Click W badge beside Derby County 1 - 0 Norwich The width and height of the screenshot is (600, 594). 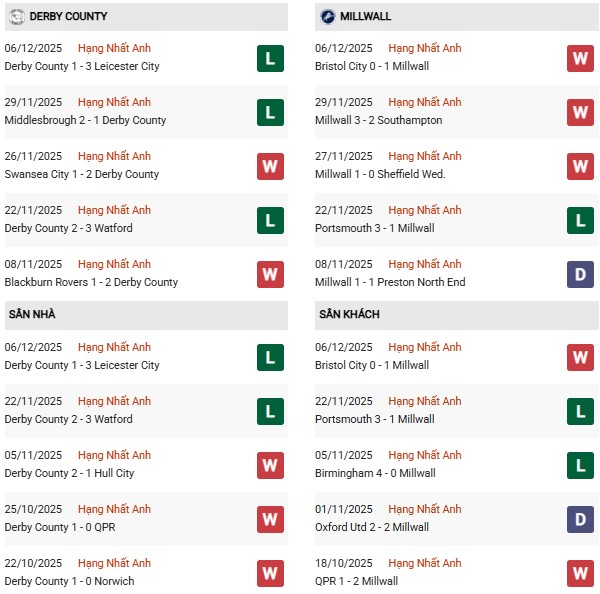point(270,573)
